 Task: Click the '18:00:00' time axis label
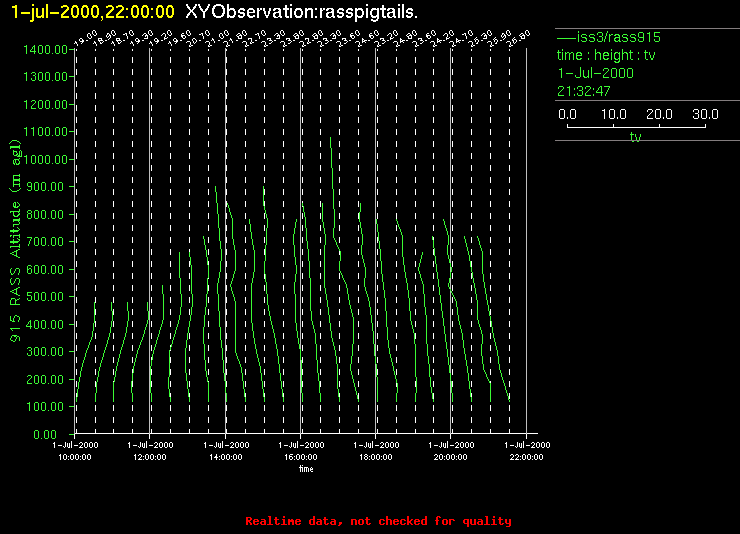pos(376,457)
